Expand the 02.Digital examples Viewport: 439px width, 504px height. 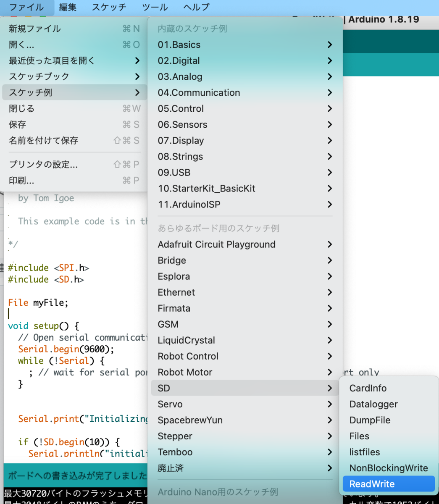245,60
